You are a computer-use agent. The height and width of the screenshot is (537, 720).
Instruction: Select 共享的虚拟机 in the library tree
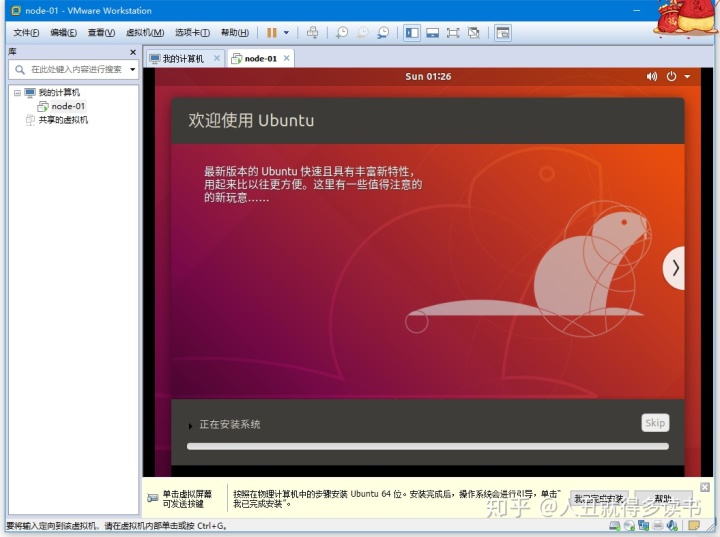(63, 120)
